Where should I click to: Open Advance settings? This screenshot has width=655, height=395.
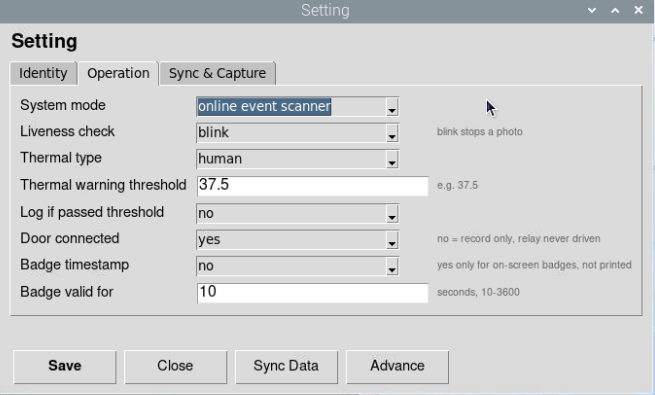pos(397,366)
